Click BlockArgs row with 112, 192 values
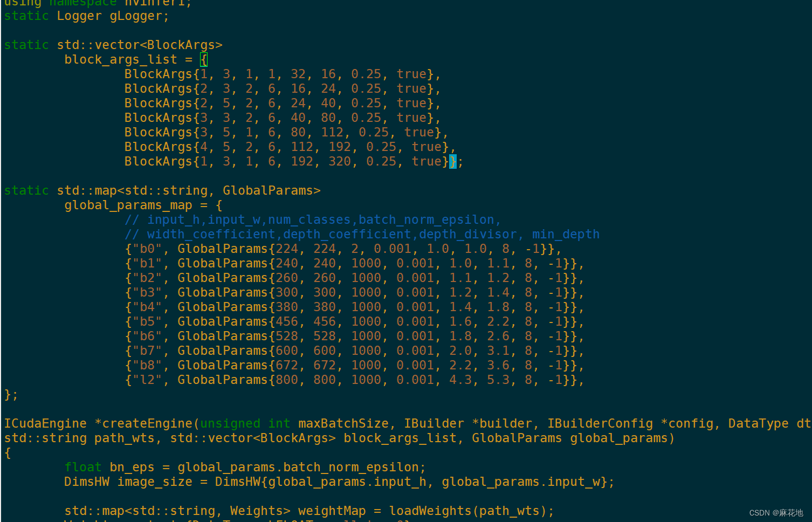 click(290, 147)
